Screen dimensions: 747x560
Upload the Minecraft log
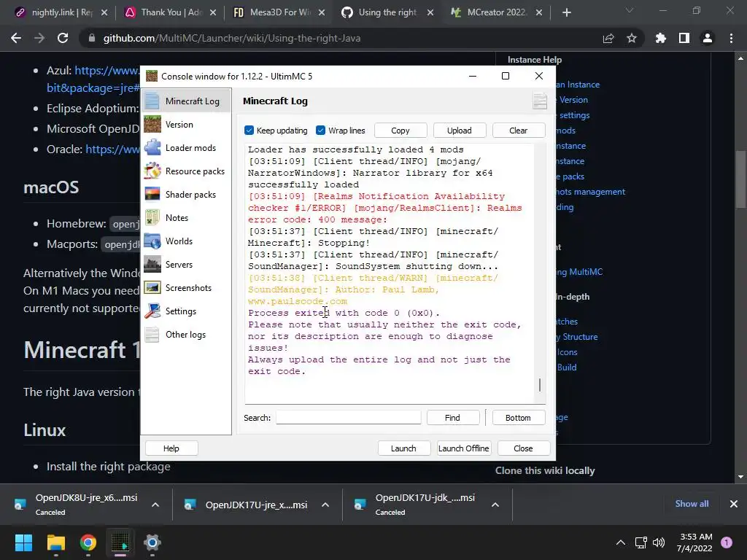coord(460,131)
